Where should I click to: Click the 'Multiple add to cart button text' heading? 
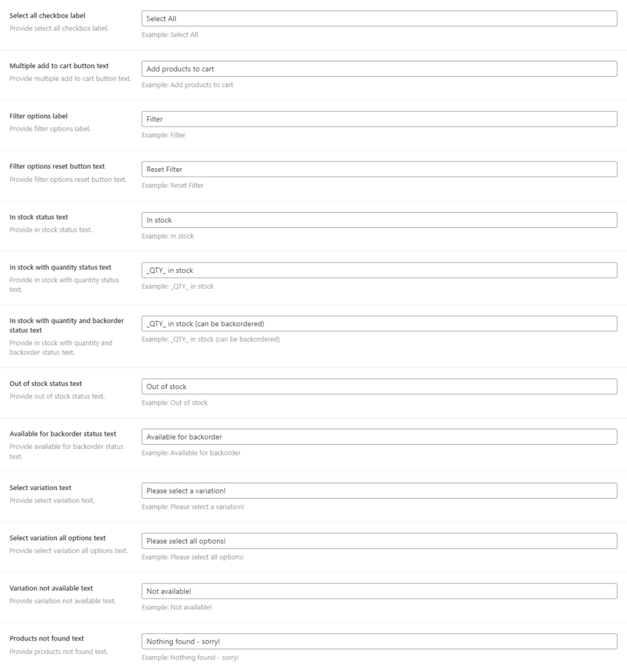point(59,66)
